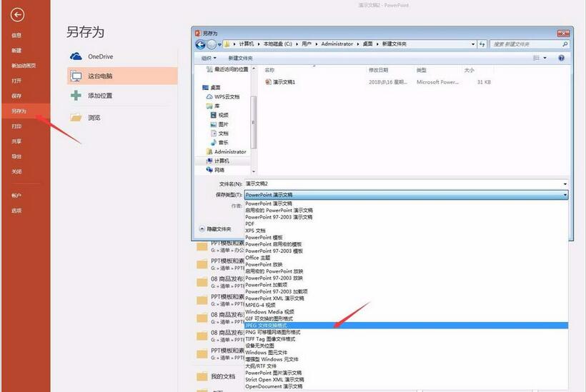This screenshot has width=586, height=392.
Task: Click the 音乐 library icon
Action: coord(214,143)
